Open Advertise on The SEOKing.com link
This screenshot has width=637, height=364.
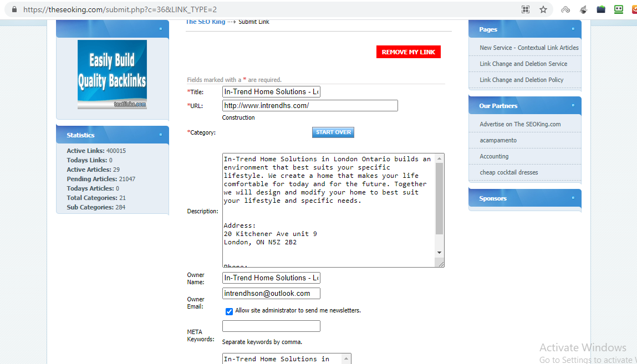coord(520,124)
